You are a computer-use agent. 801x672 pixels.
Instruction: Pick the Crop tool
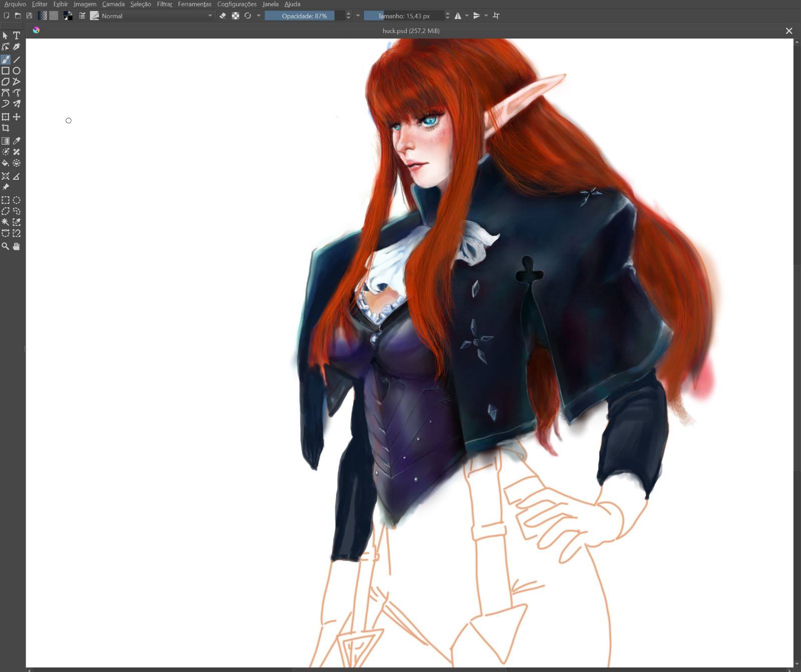(x=6, y=128)
